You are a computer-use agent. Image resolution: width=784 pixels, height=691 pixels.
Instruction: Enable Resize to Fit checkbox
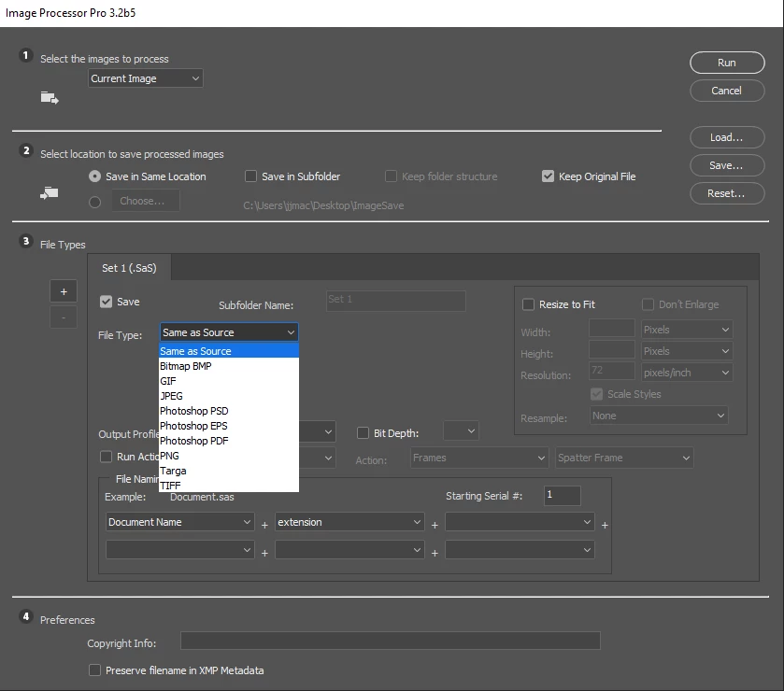click(528, 304)
